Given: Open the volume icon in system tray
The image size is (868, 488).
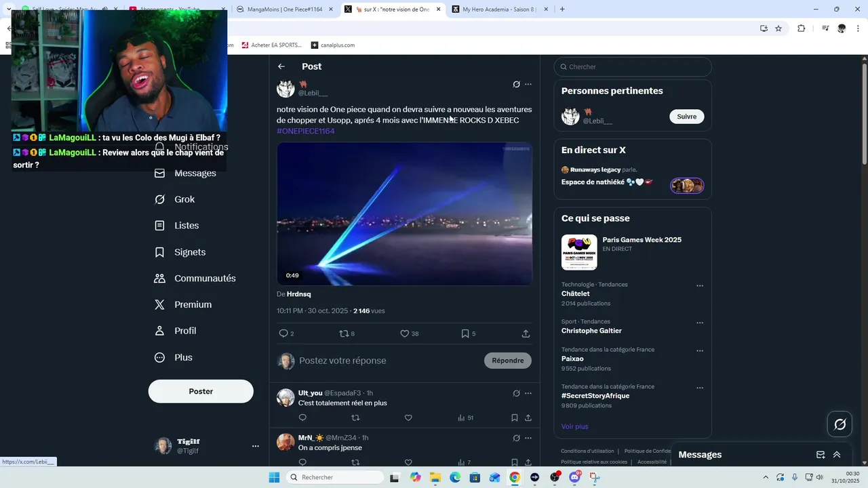Looking at the screenshot, I should click(819, 477).
